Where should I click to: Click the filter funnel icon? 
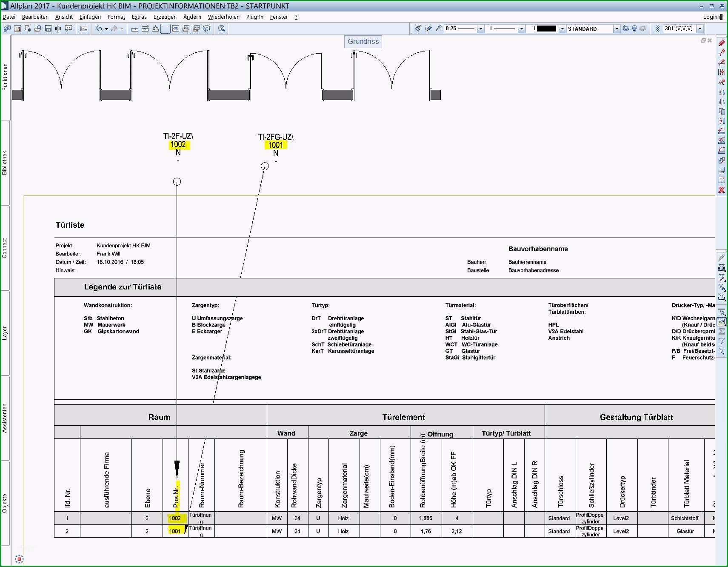point(722,341)
